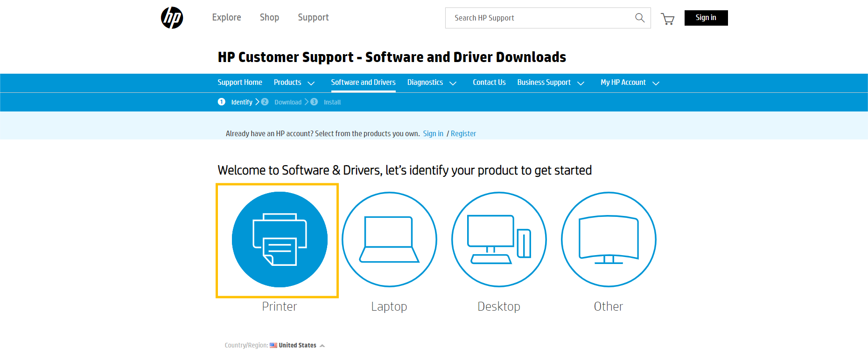Open the Contact Us page
868x354 pixels.
(489, 83)
